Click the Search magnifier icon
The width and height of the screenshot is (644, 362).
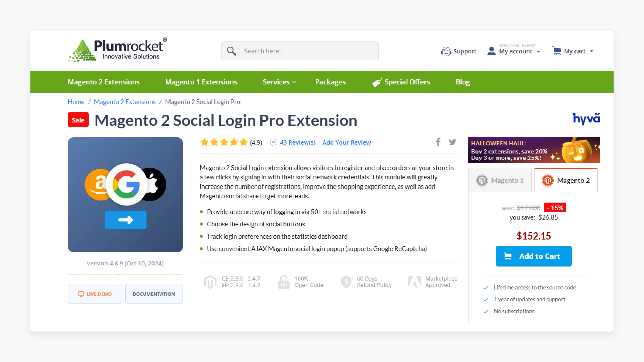(x=232, y=51)
